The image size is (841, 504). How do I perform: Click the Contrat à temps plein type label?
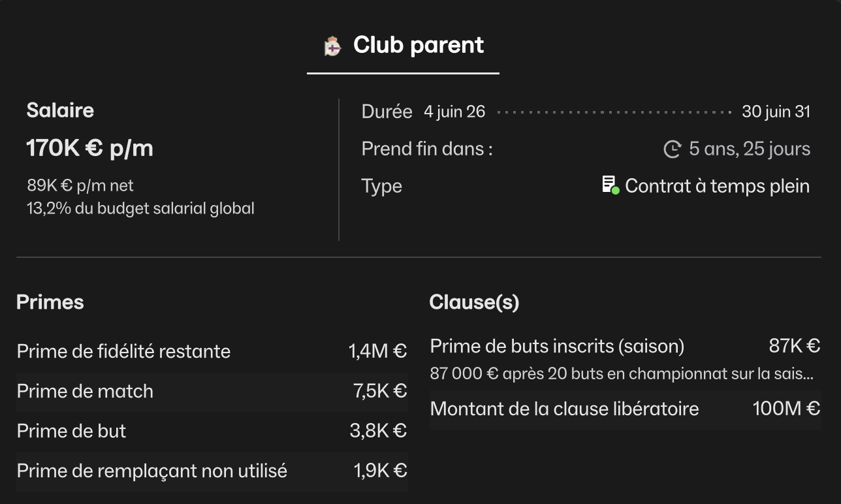pyautogui.click(x=717, y=186)
